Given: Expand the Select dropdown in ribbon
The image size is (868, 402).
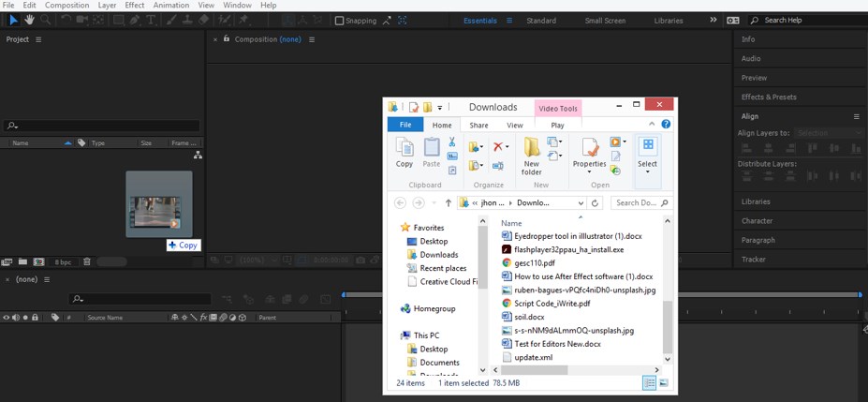Looking at the screenshot, I should tap(647, 172).
